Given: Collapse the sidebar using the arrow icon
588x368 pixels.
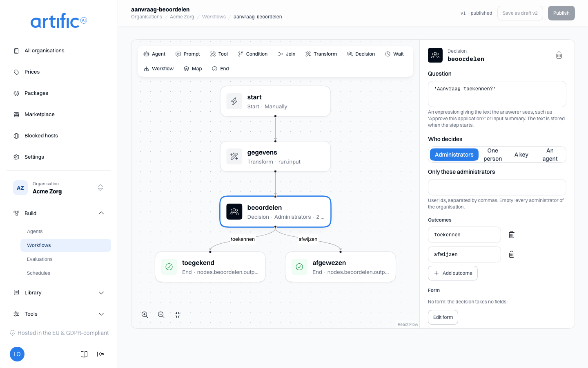Looking at the screenshot, I should (100, 354).
